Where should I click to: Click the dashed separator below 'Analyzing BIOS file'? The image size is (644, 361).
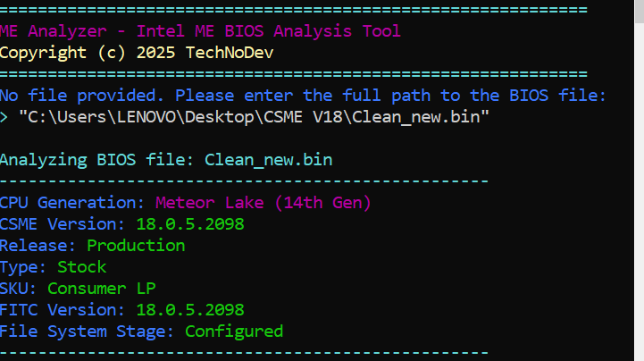click(244, 181)
